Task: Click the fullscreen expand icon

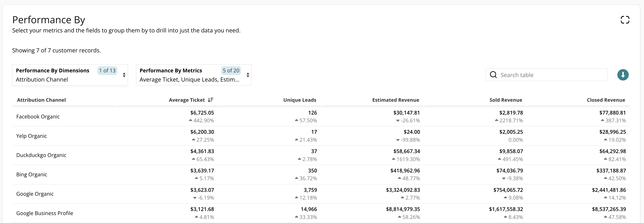Action: (625, 20)
